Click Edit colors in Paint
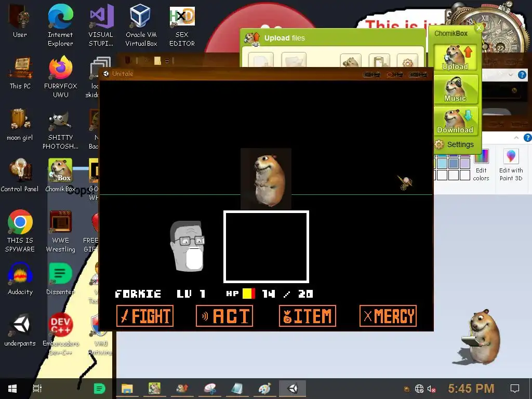The image size is (532, 399). [481, 166]
